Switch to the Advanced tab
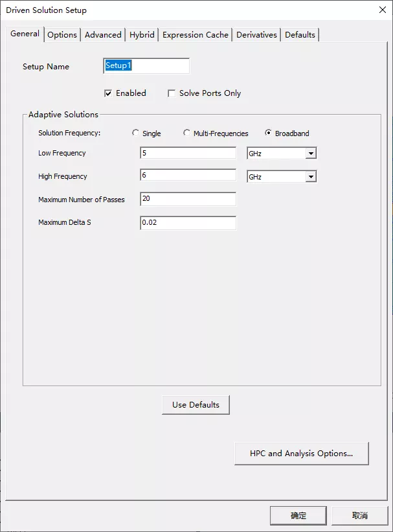Screen dimensions: 393x532 coord(103,34)
